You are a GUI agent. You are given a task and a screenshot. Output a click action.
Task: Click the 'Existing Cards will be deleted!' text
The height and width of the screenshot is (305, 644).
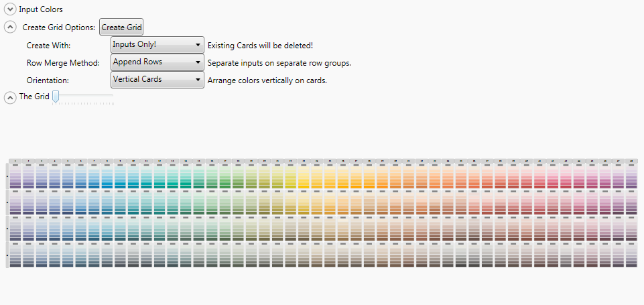pos(261,45)
